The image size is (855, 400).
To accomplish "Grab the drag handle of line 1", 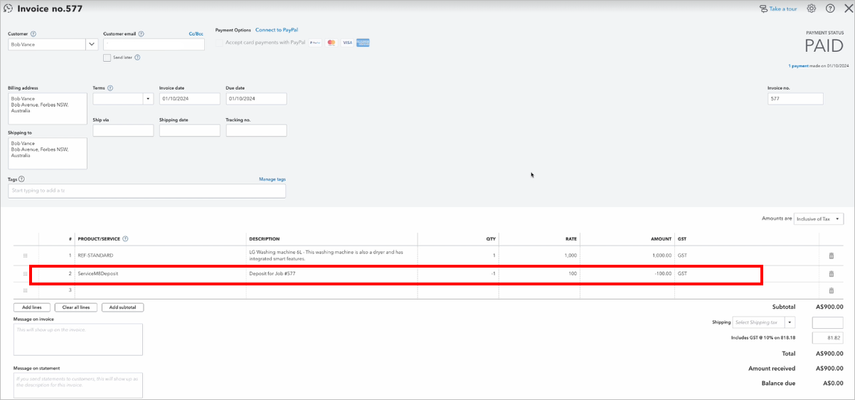I will (x=25, y=256).
